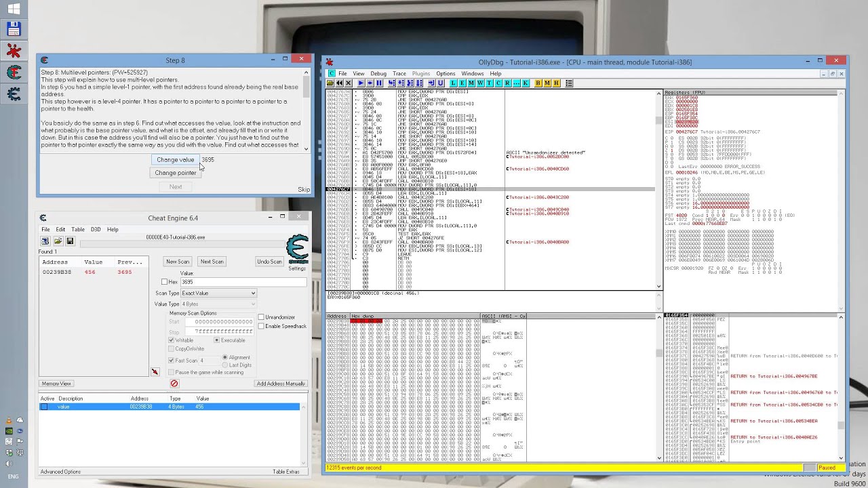The width and height of the screenshot is (868, 488).
Task: Open OllyDbg Memory breakpoints yellow M icon
Action: coord(547,83)
